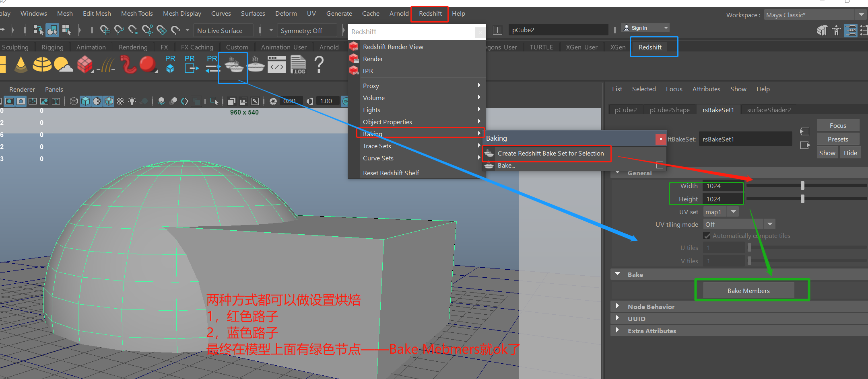Open the Redshift menu in the menu bar
This screenshot has height=379, width=868.
pyautogui.click(x=430, y=14)
